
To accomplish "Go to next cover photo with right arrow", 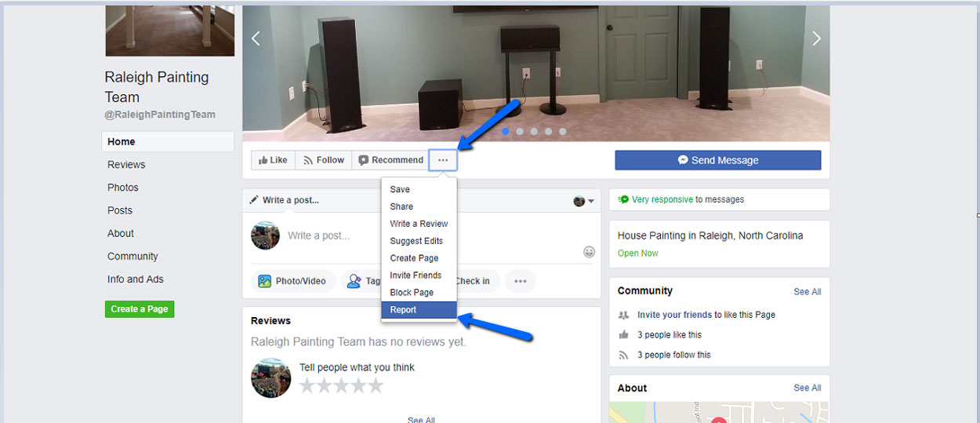I will coord(816,38).
